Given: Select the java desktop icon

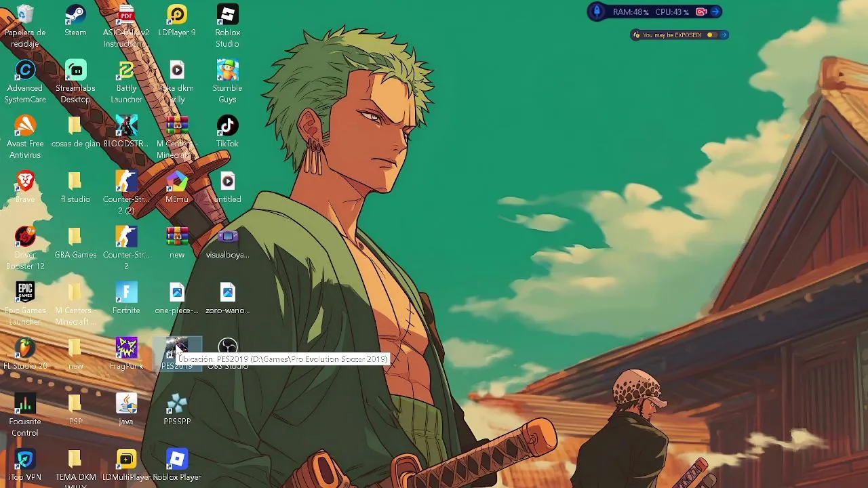Looking at the screenshot, I should coord(126,409).
